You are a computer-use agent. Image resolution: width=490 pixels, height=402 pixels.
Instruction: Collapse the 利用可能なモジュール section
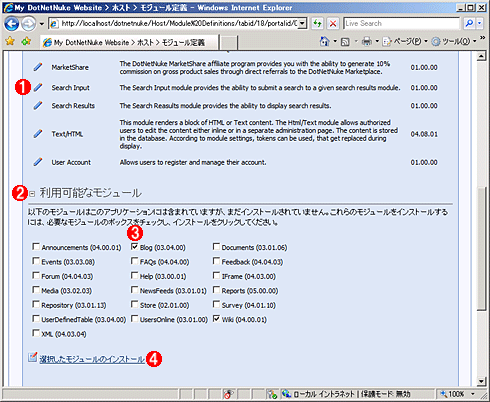32,193
